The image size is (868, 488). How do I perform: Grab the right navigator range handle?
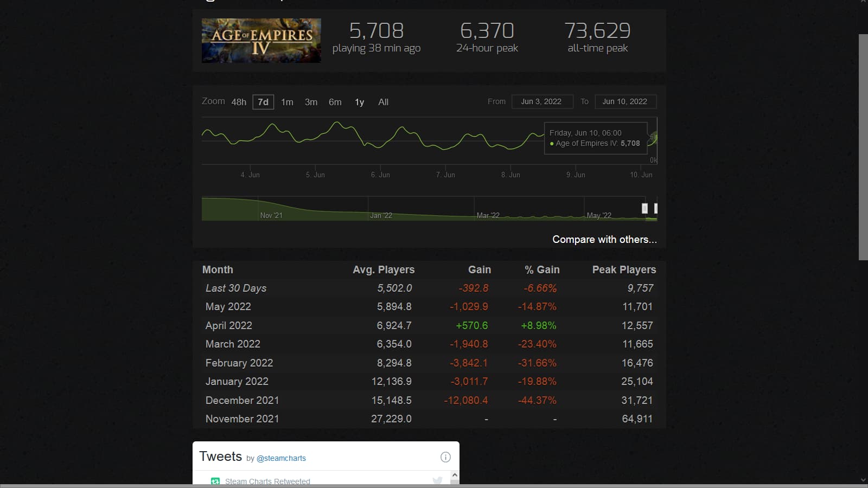tap(655, 208)
